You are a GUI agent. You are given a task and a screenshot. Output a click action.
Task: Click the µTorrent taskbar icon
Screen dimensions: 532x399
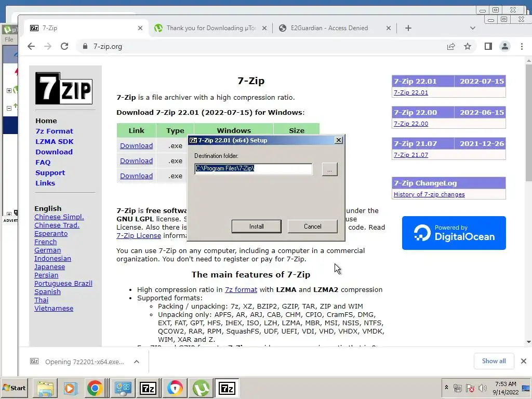tap(201, 388)
